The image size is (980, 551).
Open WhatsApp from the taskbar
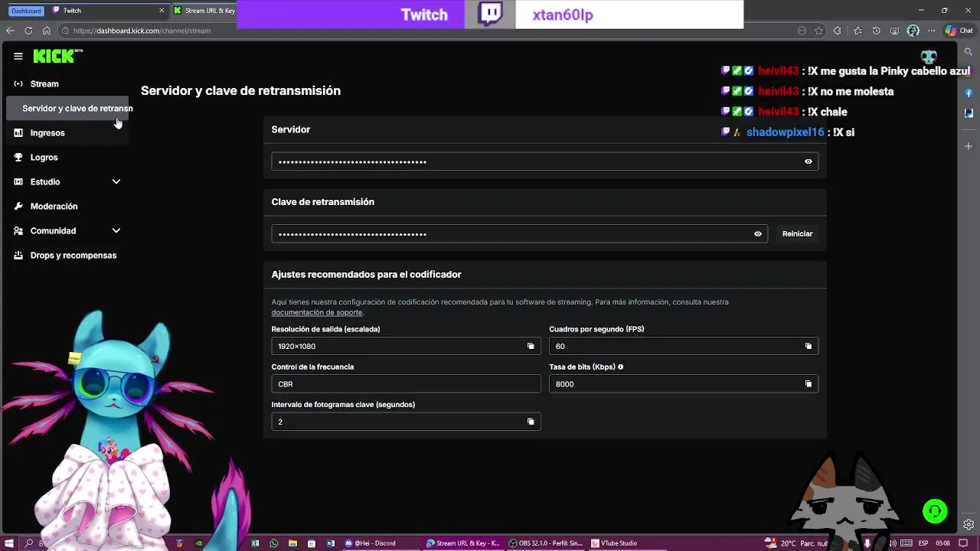[274, 543]
